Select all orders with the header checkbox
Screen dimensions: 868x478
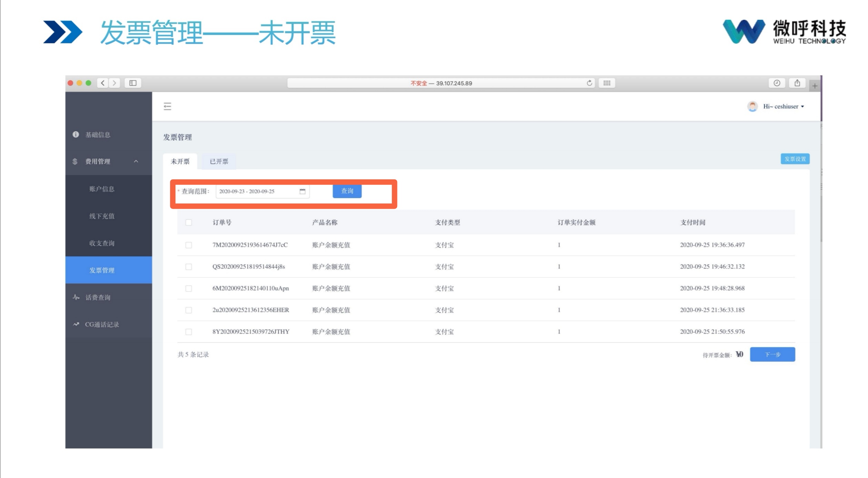pos(188,222)
